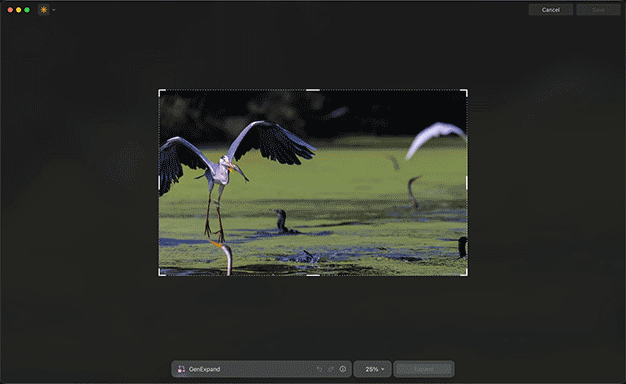
Task: Open the dropdown arrow beside app icon
Action: [x=54, y=10]
